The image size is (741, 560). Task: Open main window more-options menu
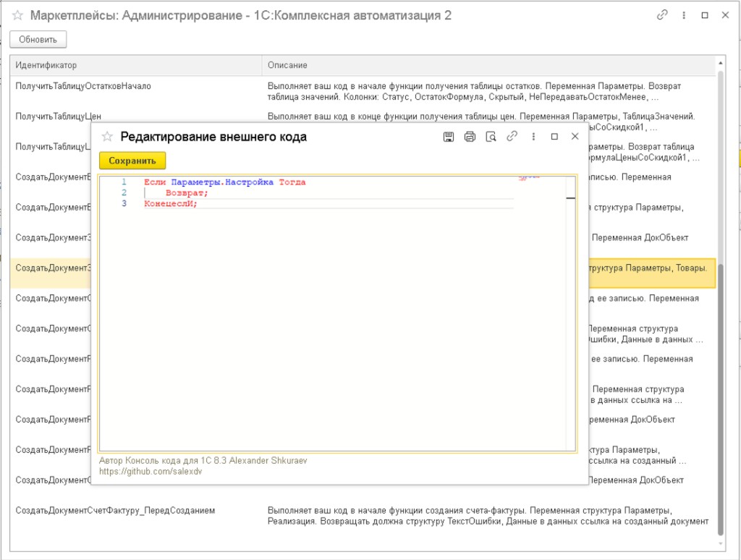point(684,15)
